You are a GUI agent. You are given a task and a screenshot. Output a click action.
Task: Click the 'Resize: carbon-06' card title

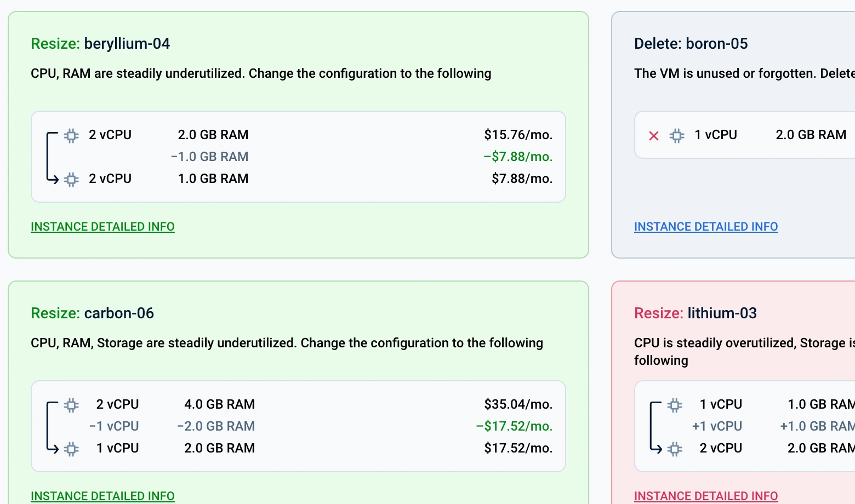click(x=92, y=313)
